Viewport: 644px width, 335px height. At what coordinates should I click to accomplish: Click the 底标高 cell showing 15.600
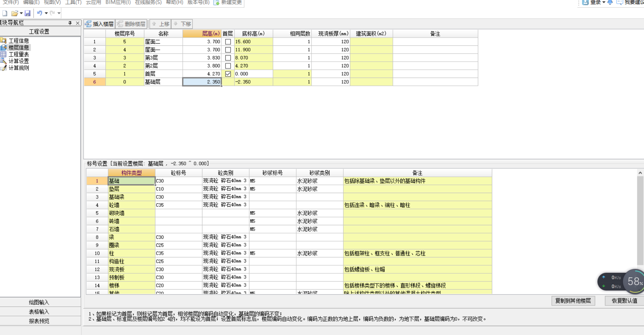(254, 42)
